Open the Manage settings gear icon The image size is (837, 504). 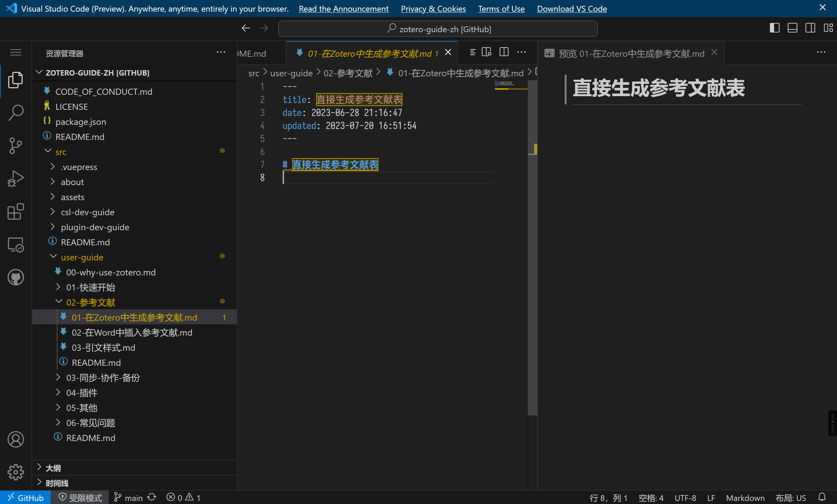pos(15,472)
